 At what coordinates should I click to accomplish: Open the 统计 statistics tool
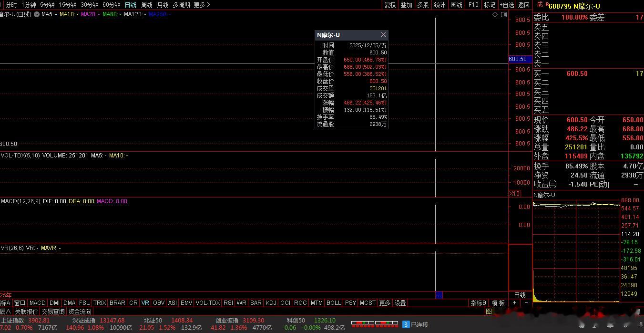440,5
